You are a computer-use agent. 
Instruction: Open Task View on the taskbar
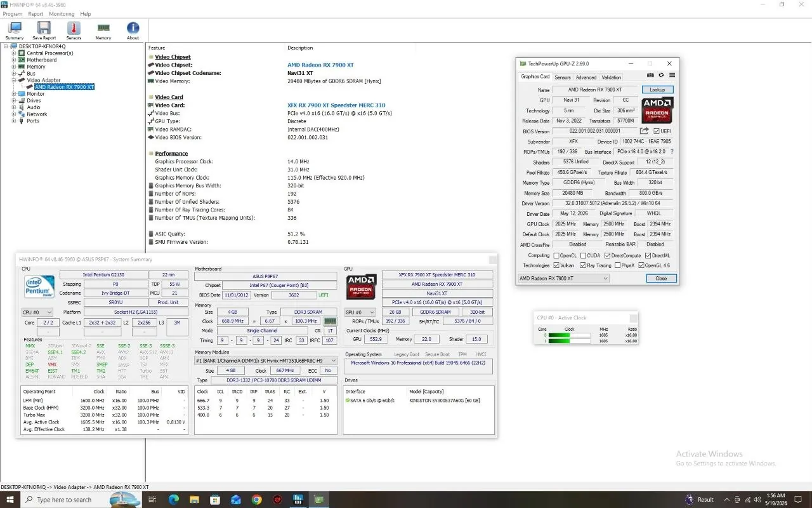point(152,499)
